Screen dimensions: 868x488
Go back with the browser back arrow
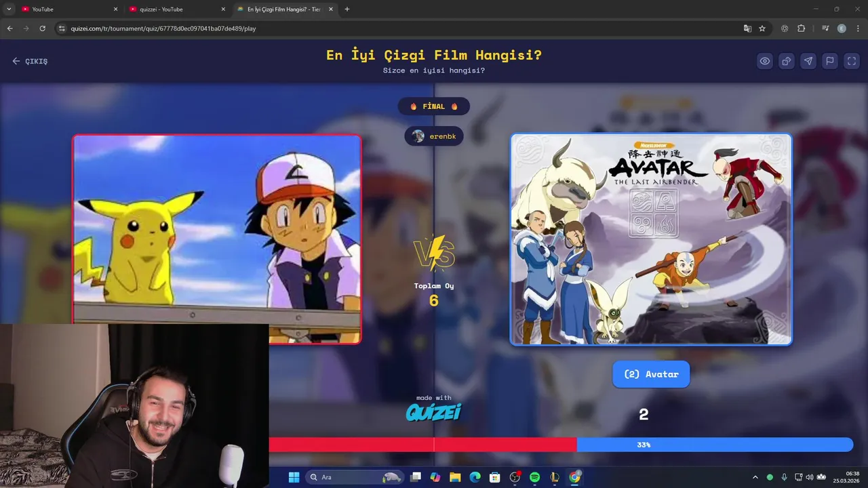point(9,28)
